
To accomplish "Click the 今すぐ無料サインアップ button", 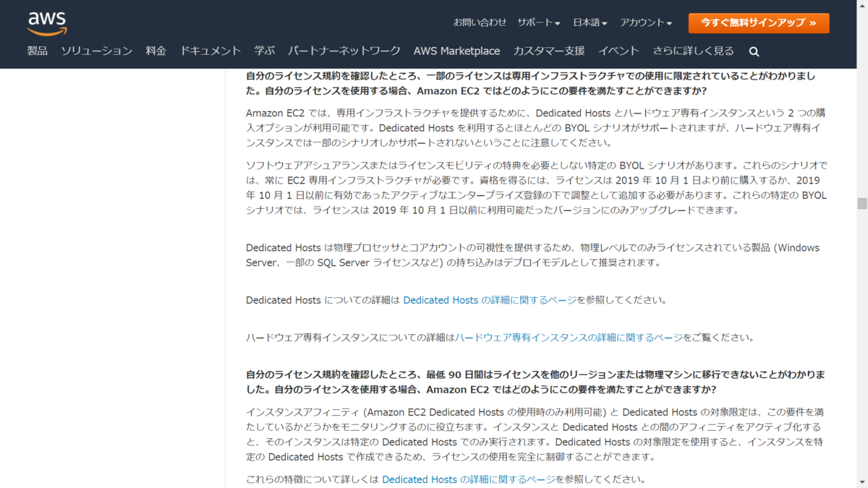I will coord(758,22).
